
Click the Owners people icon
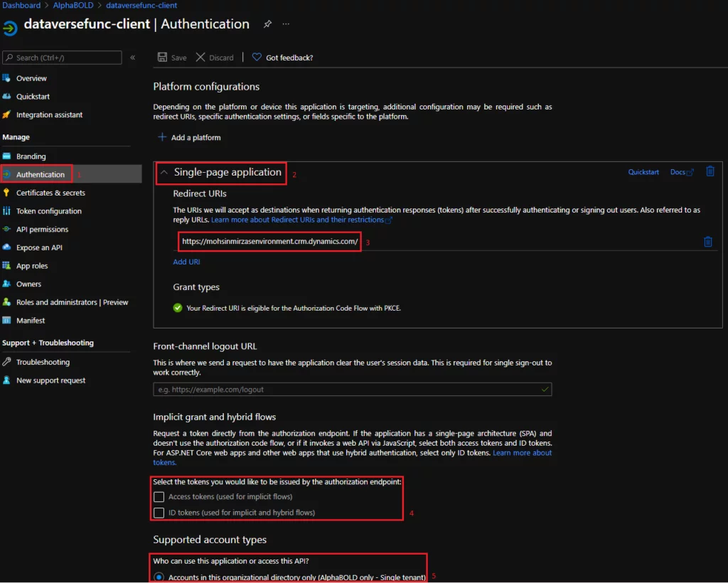[6, 284]
